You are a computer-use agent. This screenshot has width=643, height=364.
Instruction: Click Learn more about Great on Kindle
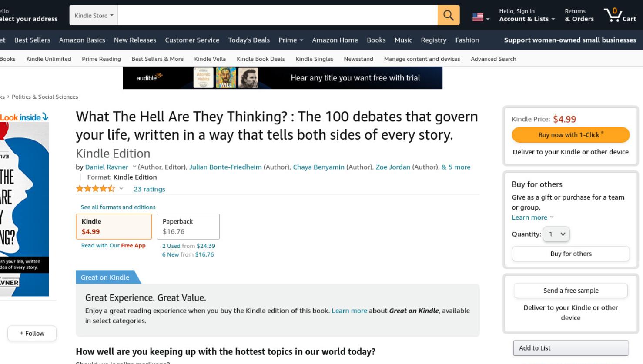point(349,311)
